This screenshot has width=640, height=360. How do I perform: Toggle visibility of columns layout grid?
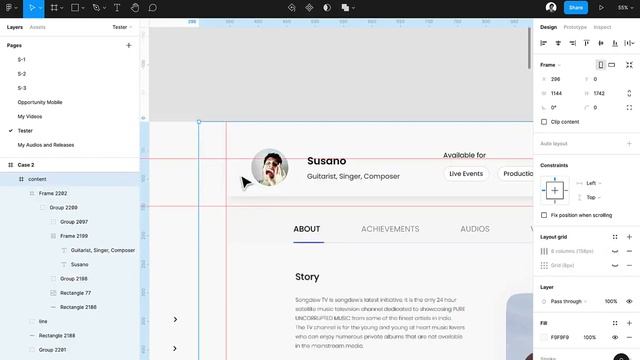click(615, 251)
